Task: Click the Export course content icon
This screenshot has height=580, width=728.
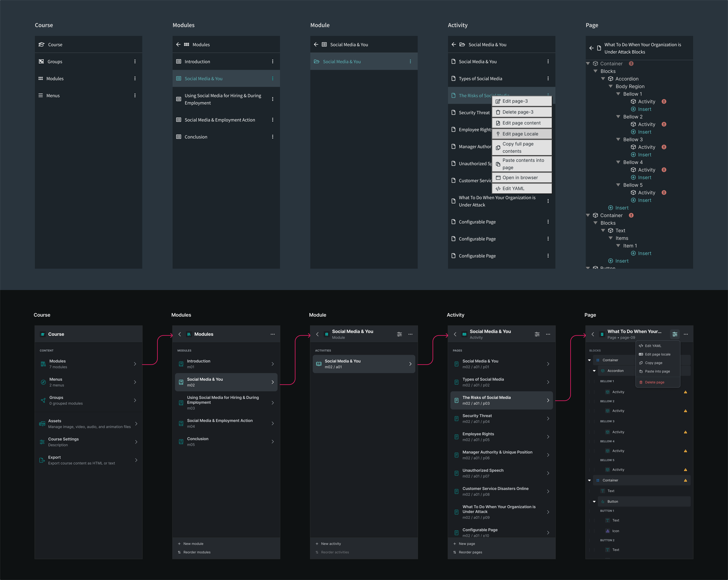Action: (42, 460)
